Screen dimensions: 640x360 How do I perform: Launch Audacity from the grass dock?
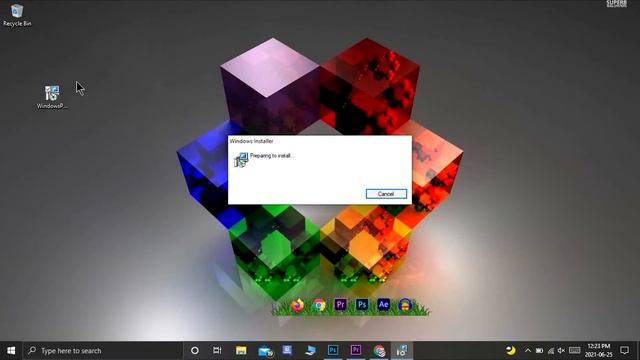pos(405,305)
